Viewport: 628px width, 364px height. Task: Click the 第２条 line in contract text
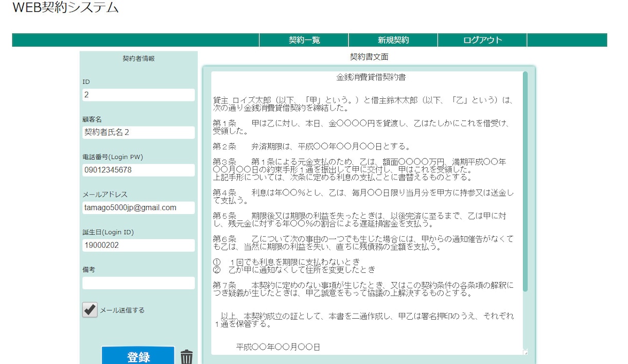[311, 146]
